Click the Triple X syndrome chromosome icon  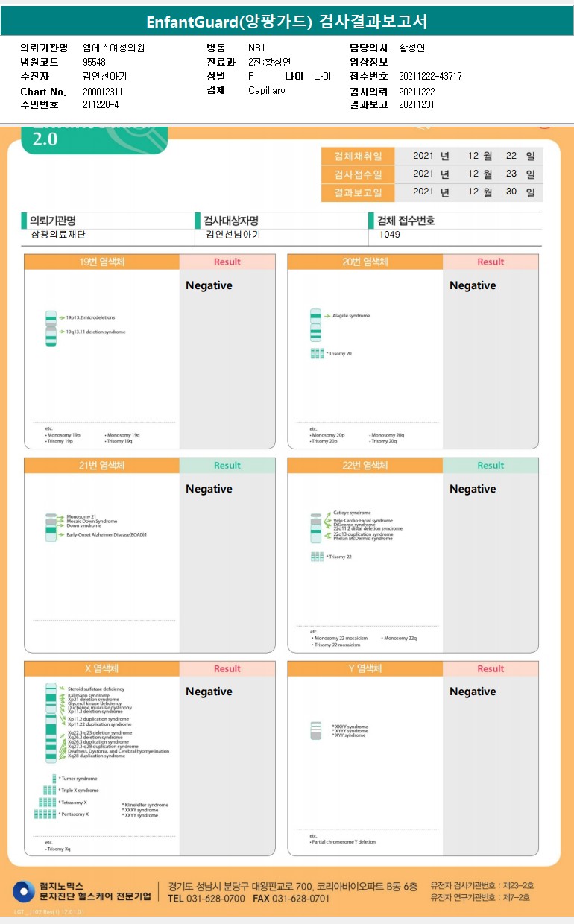(x=51, y=790)
